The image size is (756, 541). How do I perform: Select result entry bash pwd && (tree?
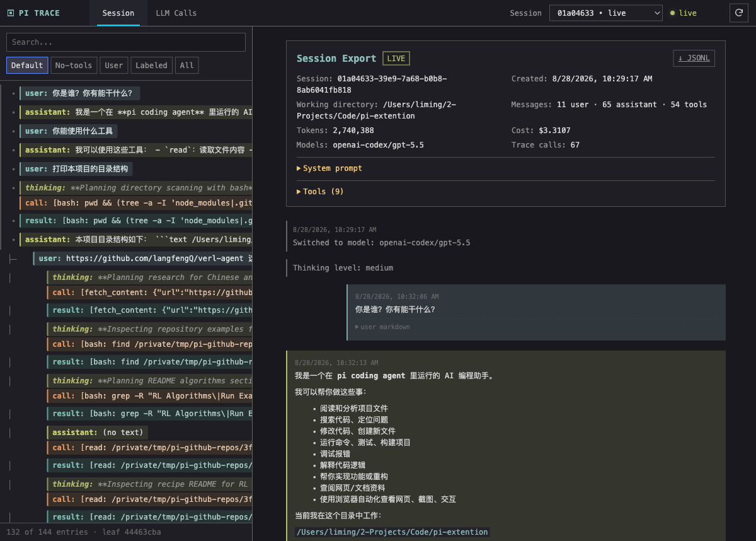coord(135,221)
